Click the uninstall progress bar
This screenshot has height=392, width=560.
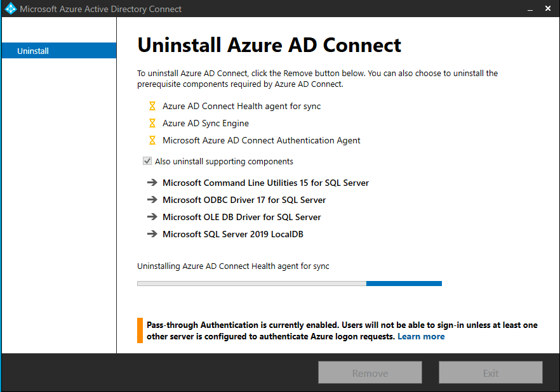pyautogui.click(x=290, y=284)
